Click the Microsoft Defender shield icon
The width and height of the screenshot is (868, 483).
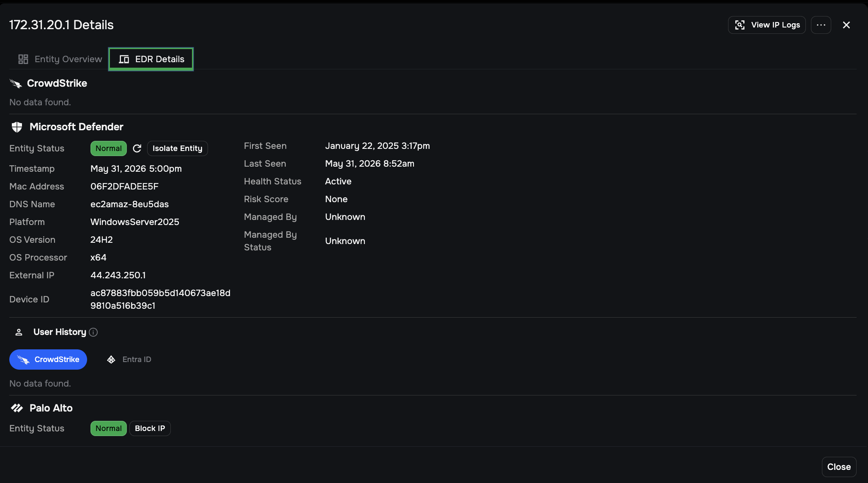pos(17,127)
